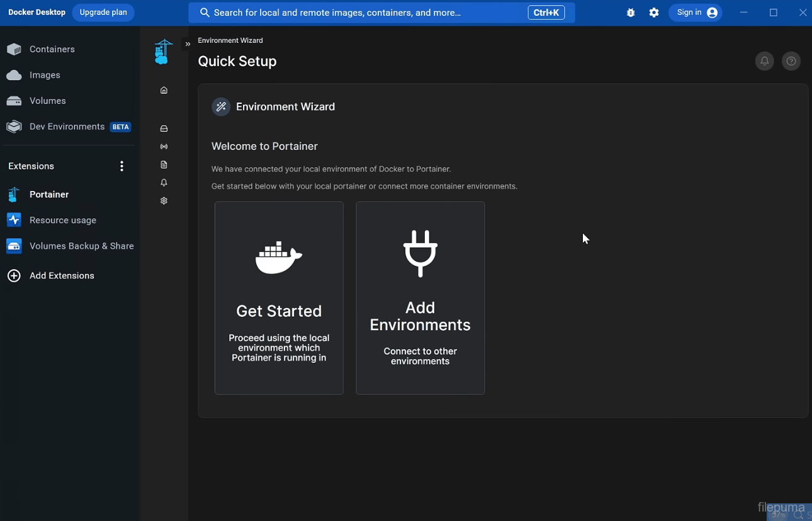
Task: Click the Dev Environments stack icon
Action: (x=14, y=127)
